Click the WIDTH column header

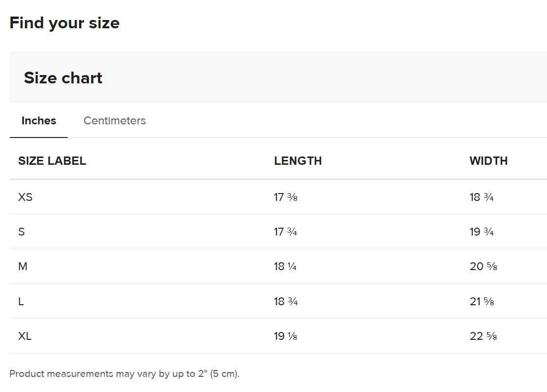pyautogui.click(x=488, y=161)
